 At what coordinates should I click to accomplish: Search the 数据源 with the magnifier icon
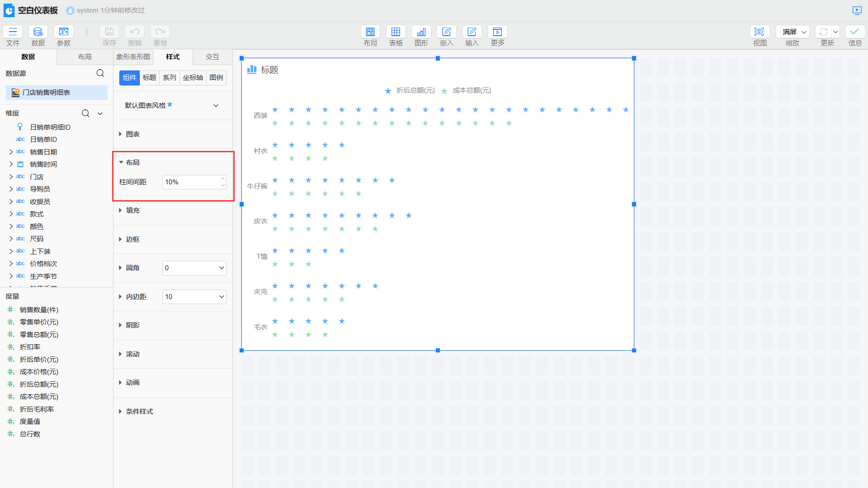click(100, 73)
